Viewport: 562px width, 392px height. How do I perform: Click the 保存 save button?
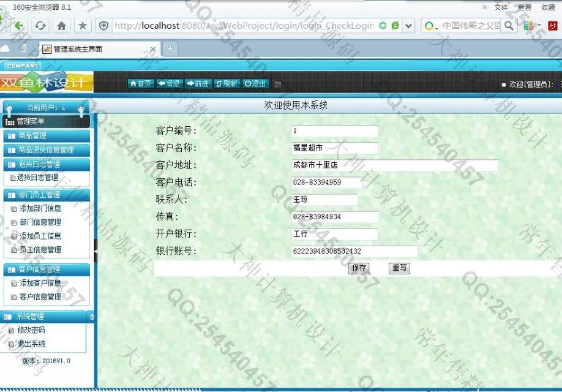[359, 268]
